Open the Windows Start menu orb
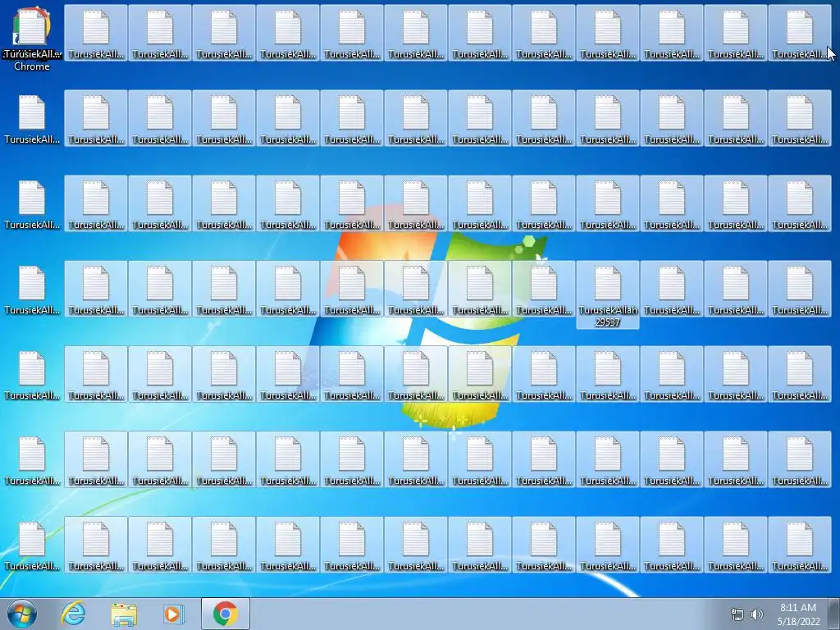This screenshot has height=630, width=840. [x=22, y=614]
